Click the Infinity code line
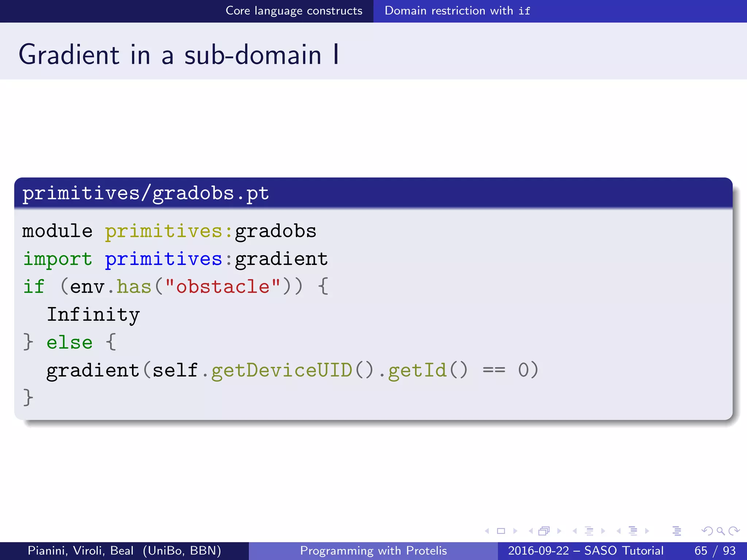Image resolution: width=747 pixels, height=560 pixels. (x=93, y=315)
